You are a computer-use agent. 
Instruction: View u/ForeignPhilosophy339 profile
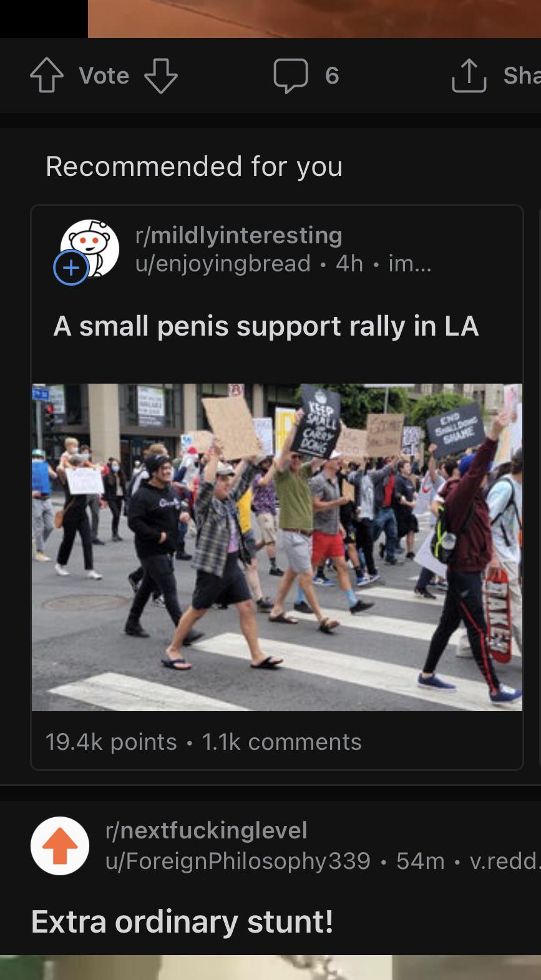pyautogui.click(x=238, y=861)
